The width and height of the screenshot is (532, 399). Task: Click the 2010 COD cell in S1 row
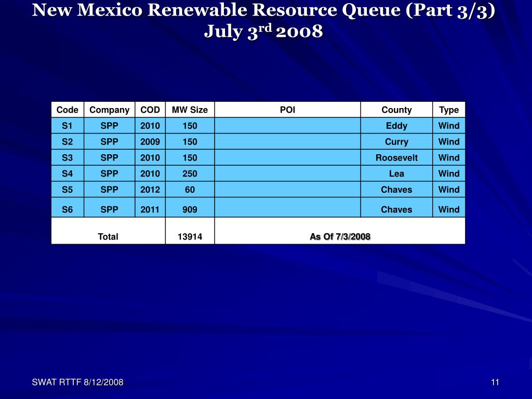click(150, 126)
